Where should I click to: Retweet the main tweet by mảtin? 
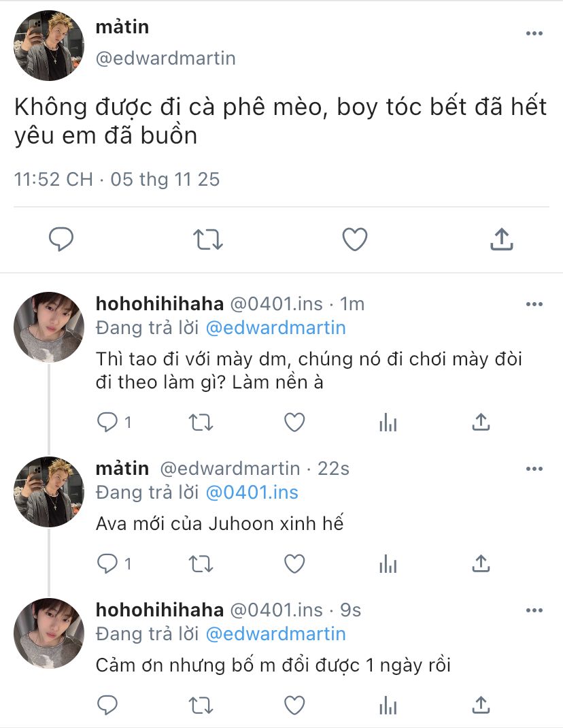pos(208,239)
